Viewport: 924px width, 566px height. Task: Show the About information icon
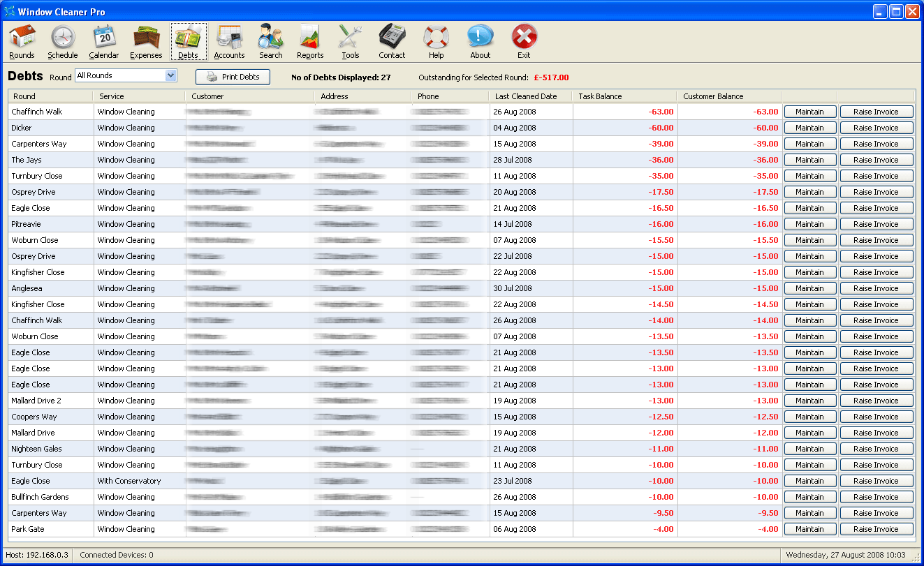tap(480, 36)
